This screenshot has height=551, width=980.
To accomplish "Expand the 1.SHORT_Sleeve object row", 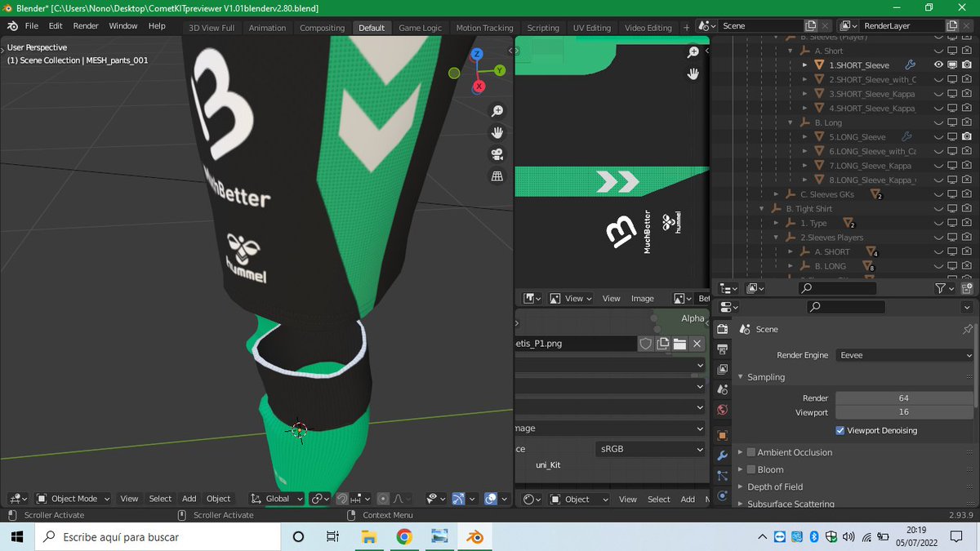I will pyautogui.click(x=804, y=64).
